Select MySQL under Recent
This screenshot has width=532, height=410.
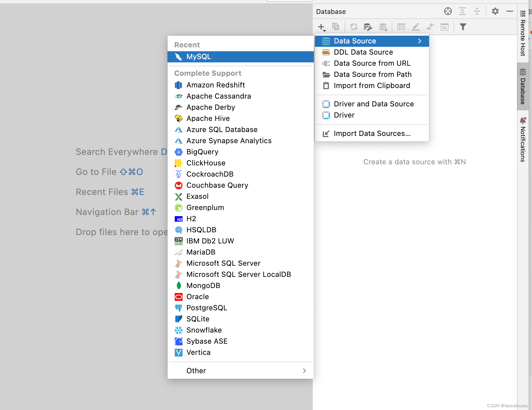pyautogui.click(x=199, y=57)
